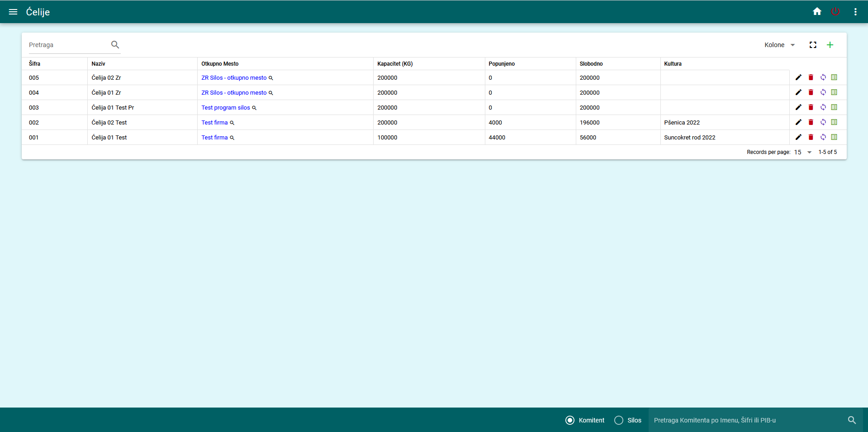Viewport: 868px width, 432px height.
Task: Delete row 003 using the trash icon
Action: pos(811,107)
